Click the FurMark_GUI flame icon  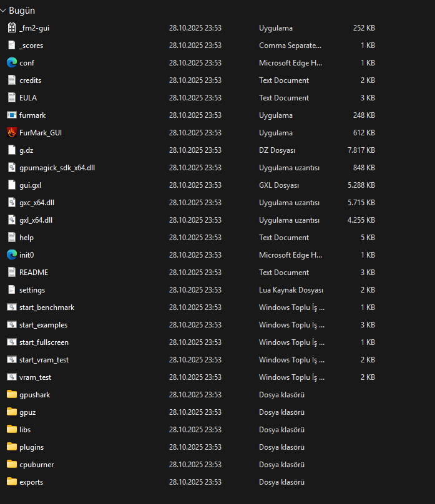(x=12, y=132)
